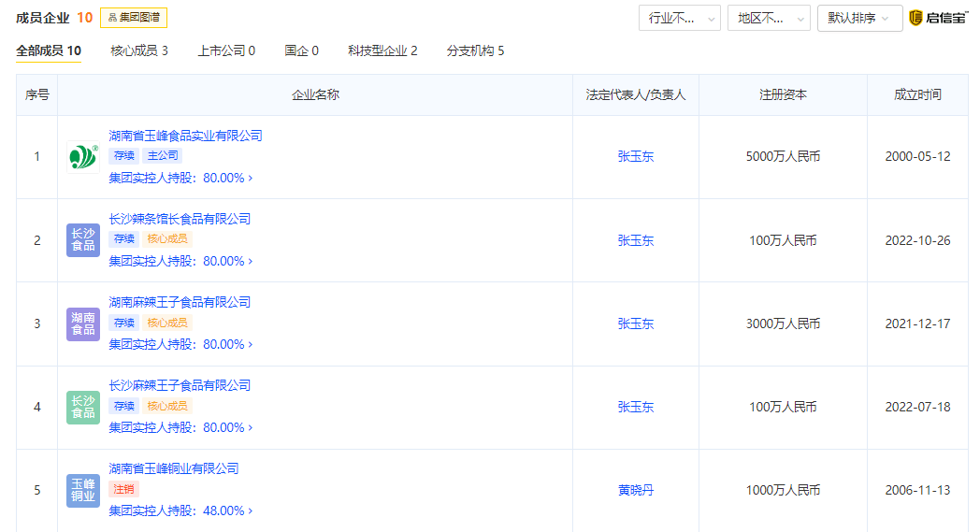
Task: Open the 行业不限 industry filter dropdown
Action: coord(680,18)
